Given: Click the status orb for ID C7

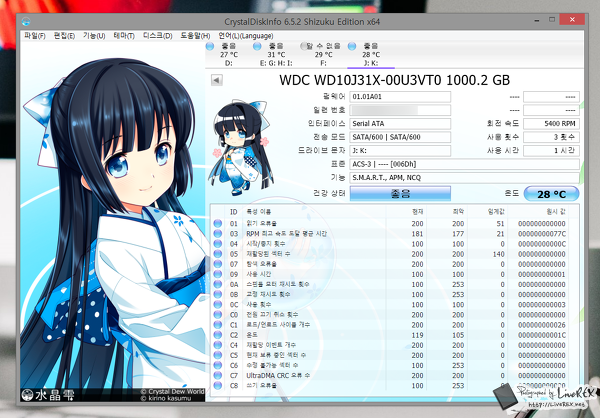Looking at the screenshot, I should (218, 376).
